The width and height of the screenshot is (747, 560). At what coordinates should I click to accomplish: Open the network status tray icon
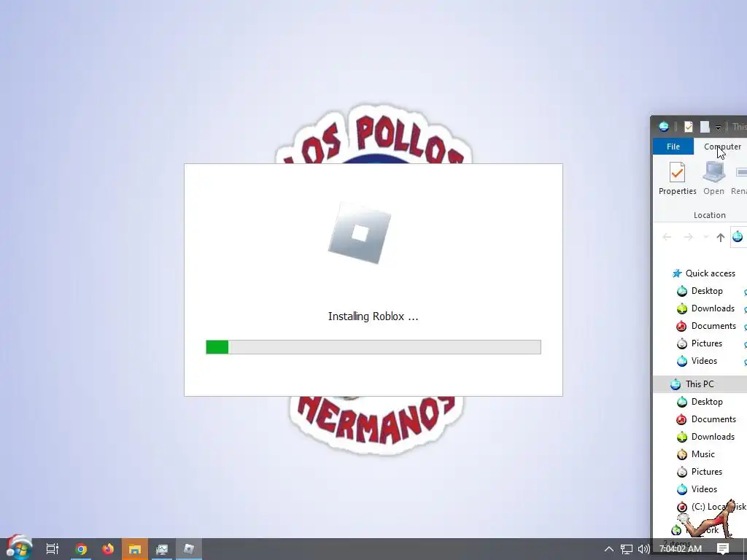627,549
